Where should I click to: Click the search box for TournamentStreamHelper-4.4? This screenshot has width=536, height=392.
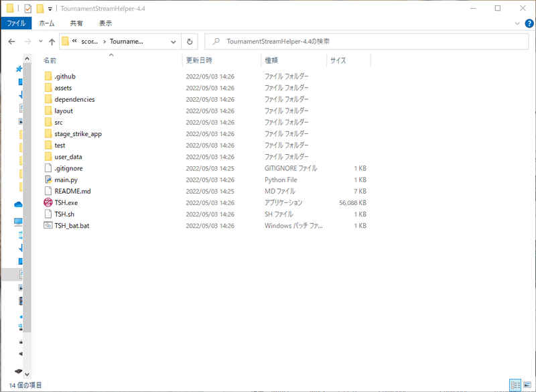click(x=366, y=42)
